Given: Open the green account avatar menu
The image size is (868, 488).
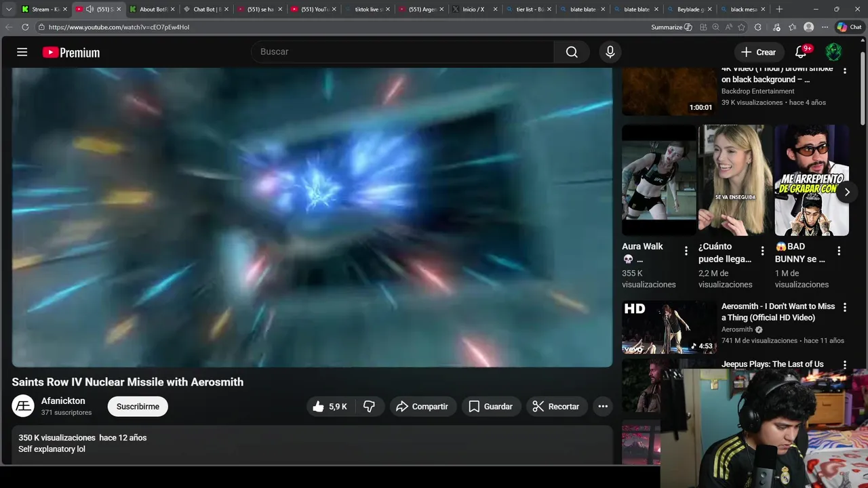Looking at the screenshot, I should click(x=833, y=52).
